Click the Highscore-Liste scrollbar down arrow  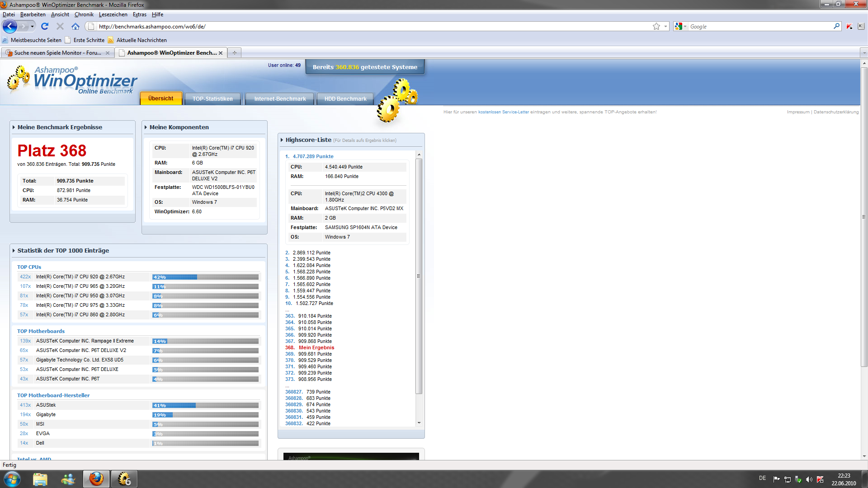pos(419,423)
